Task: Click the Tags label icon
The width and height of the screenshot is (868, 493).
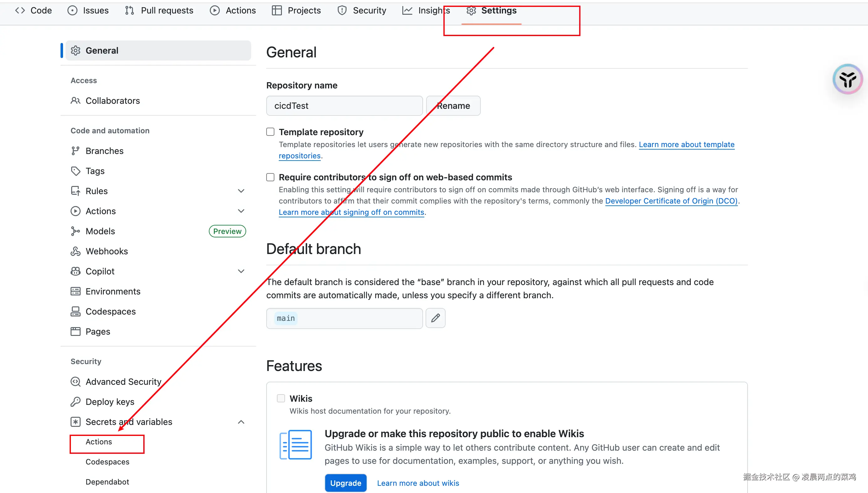Action: click(x=75, y=171)
